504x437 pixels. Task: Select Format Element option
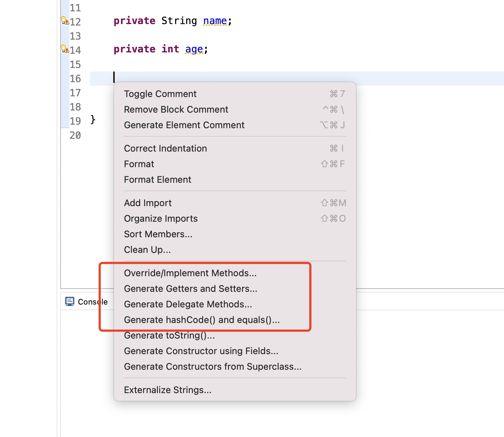point(157,180)
